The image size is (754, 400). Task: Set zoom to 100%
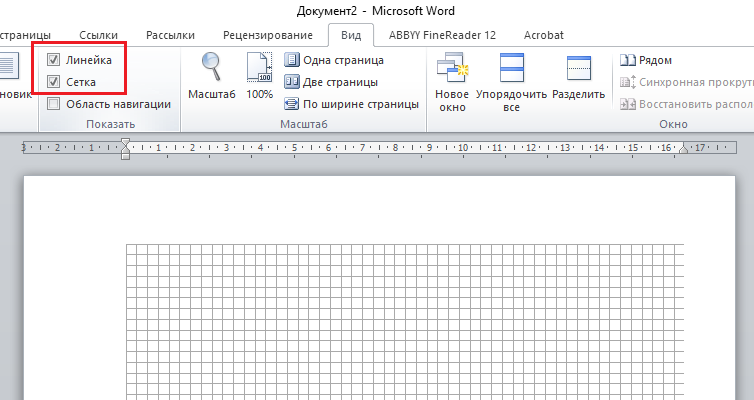[x=260, y=76]
